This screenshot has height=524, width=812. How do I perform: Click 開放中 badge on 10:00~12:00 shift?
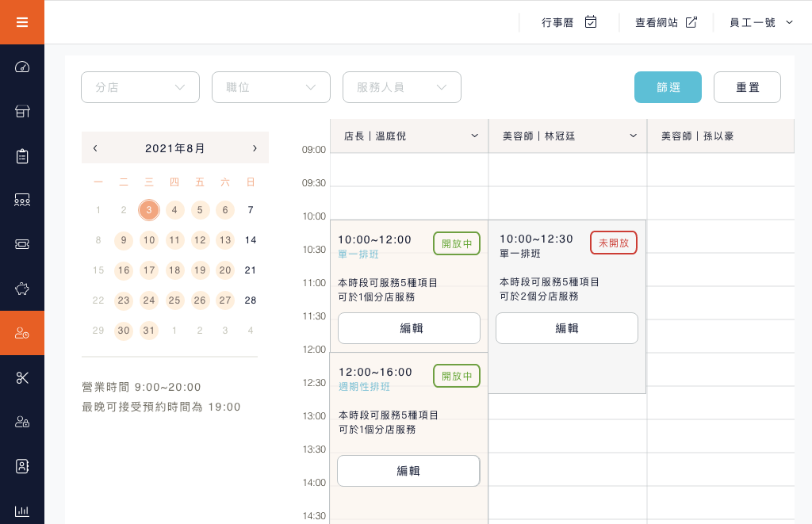[457, 243]
